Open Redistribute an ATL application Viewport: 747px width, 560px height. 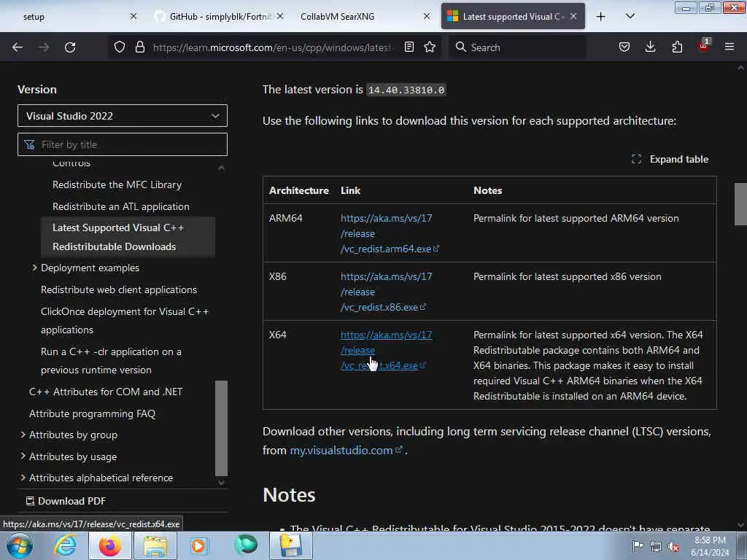(121, 206)
